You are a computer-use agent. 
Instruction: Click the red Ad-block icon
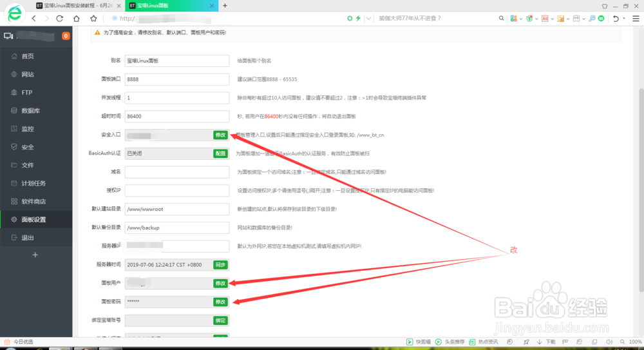coord(545,19)
